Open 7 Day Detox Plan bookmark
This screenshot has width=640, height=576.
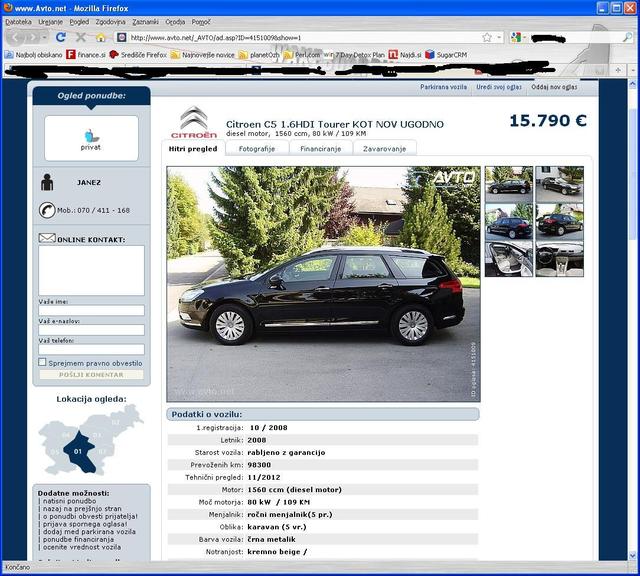pyautogui.click(x=355, y=55)
